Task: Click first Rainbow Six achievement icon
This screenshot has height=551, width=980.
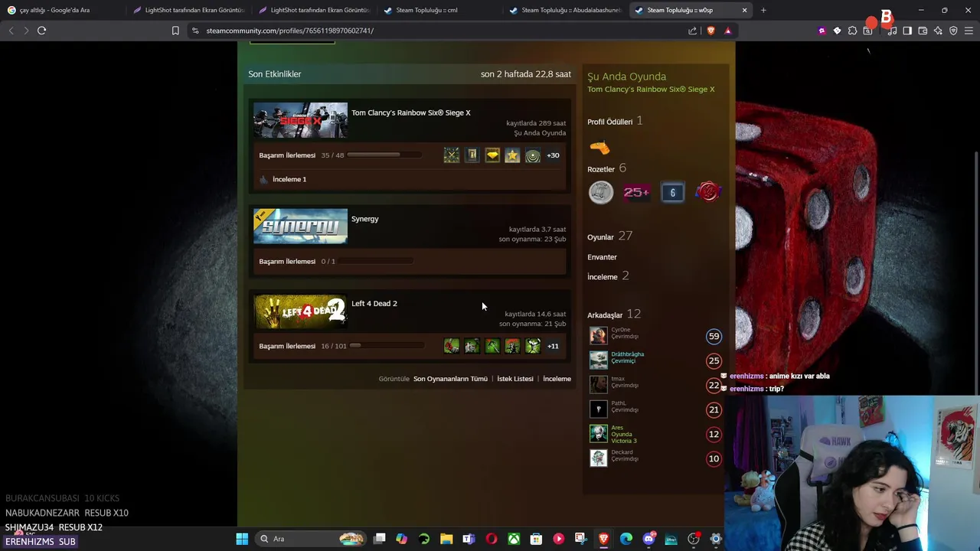Action: (452, 155)
